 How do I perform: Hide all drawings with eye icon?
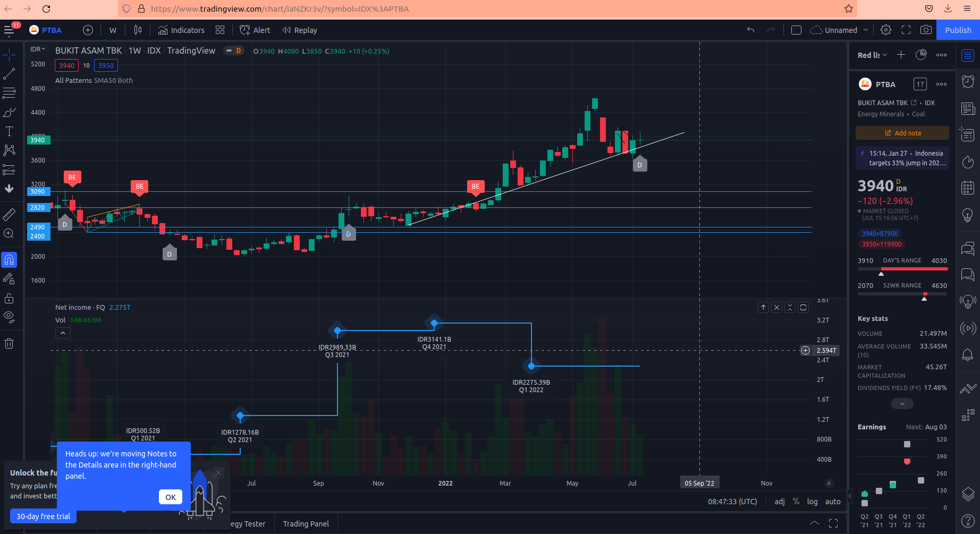[9, 317]
